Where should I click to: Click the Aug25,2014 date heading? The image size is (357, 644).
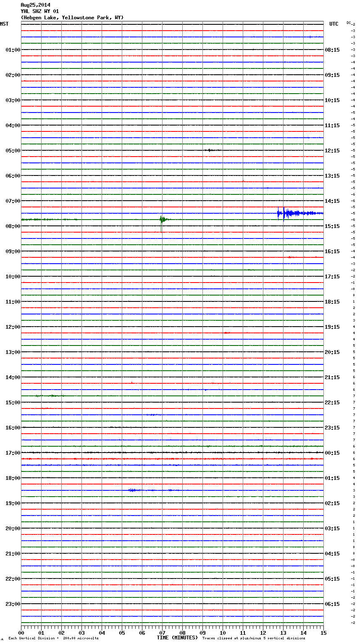(x=35, y=5)
